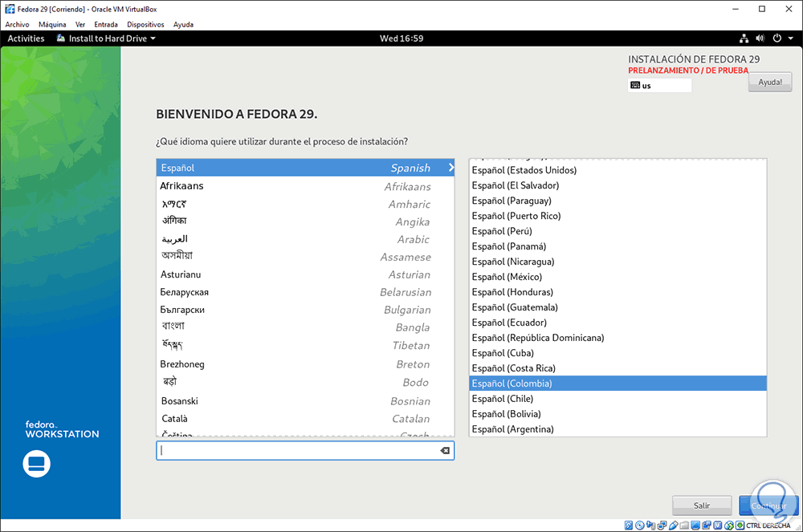Focus the language search input field
This screenshot has height=532, width=803.
pos(305,451)
